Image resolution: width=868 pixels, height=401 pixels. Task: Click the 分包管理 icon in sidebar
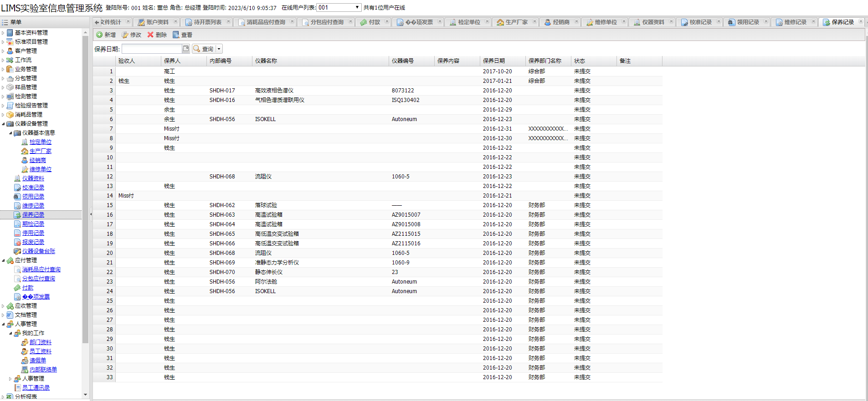coord(10,78)
